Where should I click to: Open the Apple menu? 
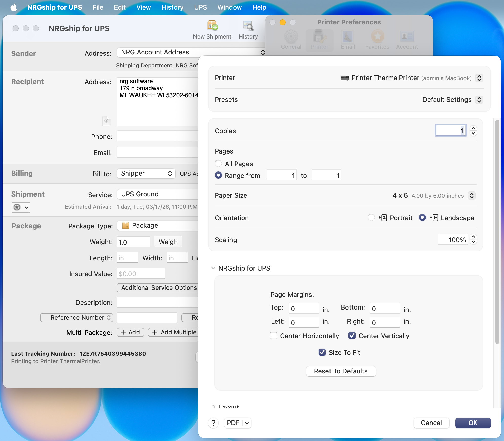pyautogui.click(x=14, y=7)
